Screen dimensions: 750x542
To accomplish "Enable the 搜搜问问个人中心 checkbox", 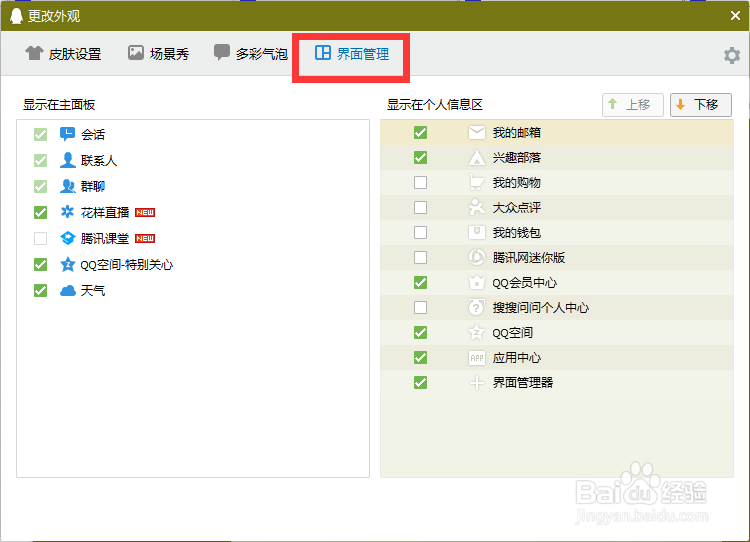I will [420, 307].
